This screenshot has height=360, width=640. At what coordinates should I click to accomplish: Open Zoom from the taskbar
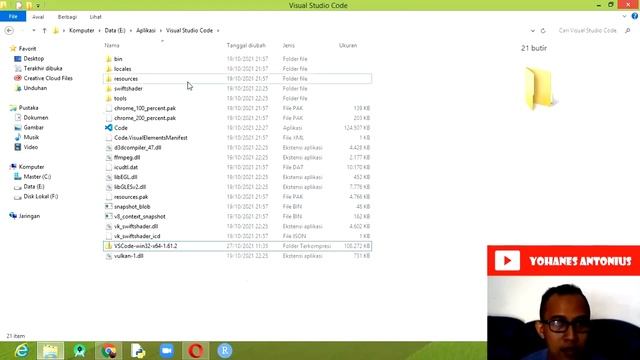click(x=167, y=351)
